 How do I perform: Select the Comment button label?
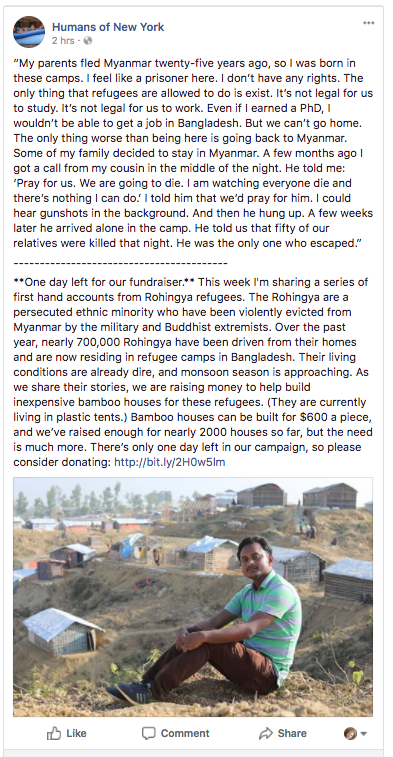tap(185, 733)
